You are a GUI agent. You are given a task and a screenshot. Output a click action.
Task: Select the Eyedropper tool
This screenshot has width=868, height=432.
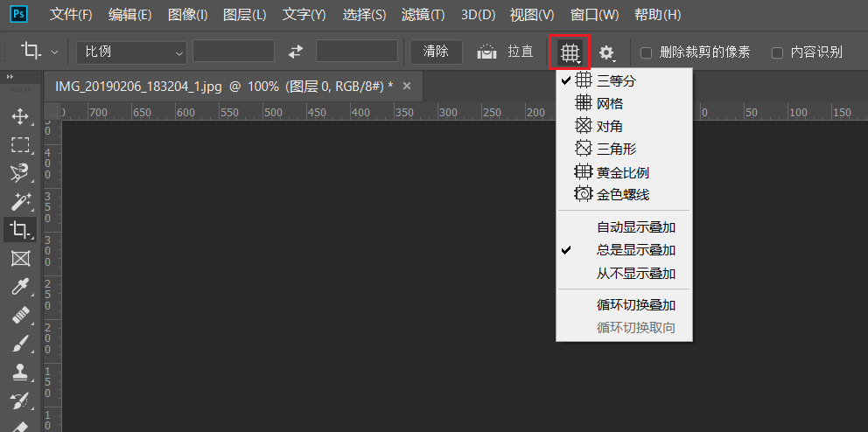[x=20, y=287]
